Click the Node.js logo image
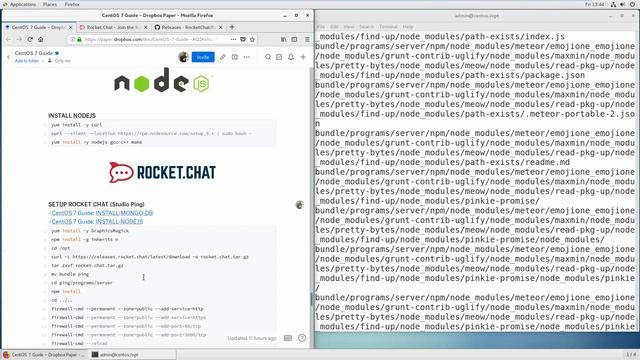This screenshot has height=360, width=640. (x=162, y=80)
